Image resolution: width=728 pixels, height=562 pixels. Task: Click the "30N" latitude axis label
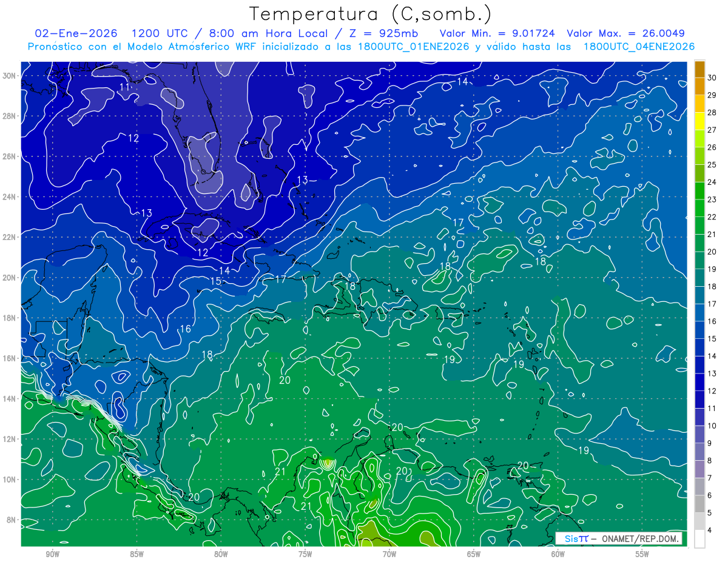tap(10, 76)
